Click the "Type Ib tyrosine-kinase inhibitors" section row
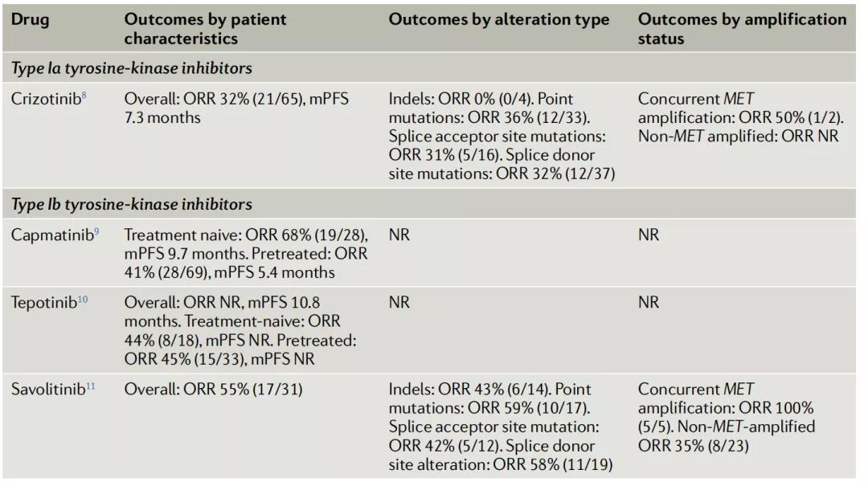The height and width of the screenshot is (482, 868). 131,204
